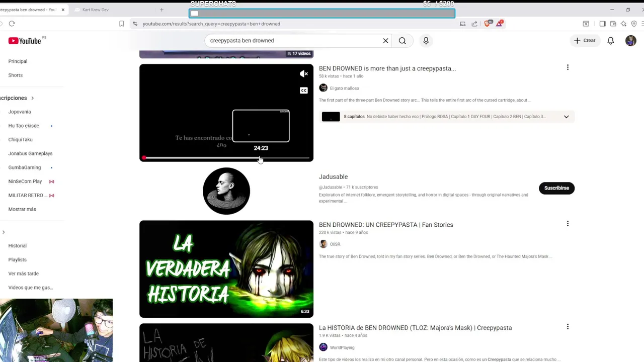Image resolution: width=644 pixels, height=362 pixels.
Task: Toggle closed captions on the preview video
Action: pyautogui.click(x=303, y=90)
